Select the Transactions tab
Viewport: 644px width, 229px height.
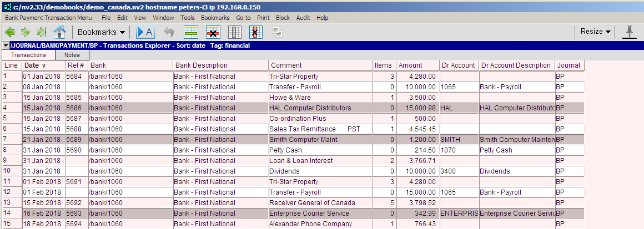point(28,55)
